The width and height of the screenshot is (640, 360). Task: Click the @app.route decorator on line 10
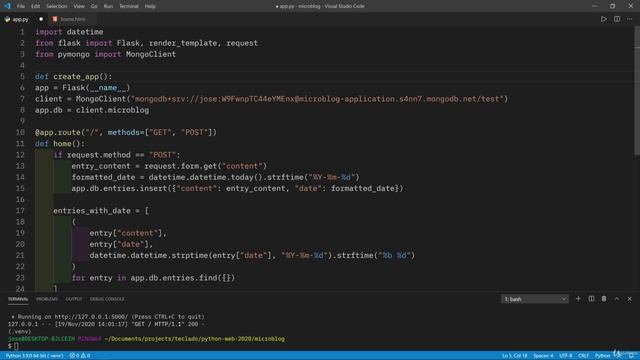point(126,132)
